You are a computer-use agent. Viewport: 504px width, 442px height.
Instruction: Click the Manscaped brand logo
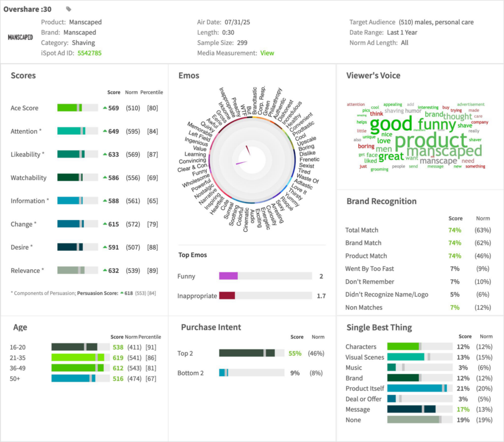tap(20, 37)
